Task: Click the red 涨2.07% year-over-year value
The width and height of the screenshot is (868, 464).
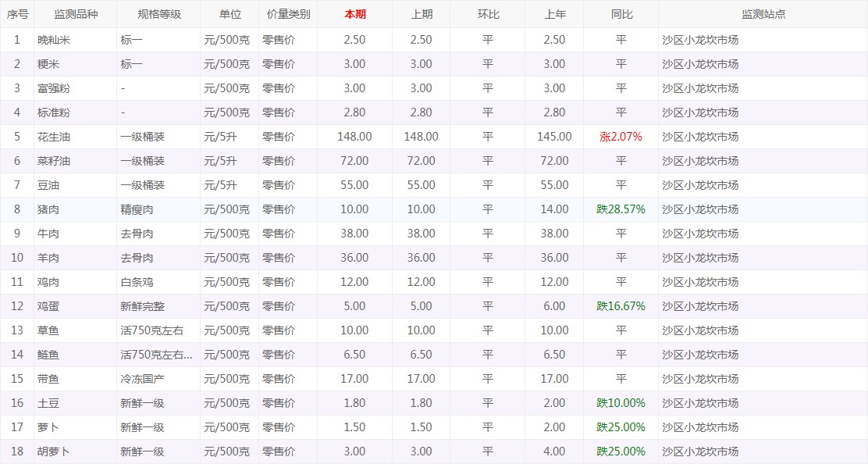Action: 621,137
